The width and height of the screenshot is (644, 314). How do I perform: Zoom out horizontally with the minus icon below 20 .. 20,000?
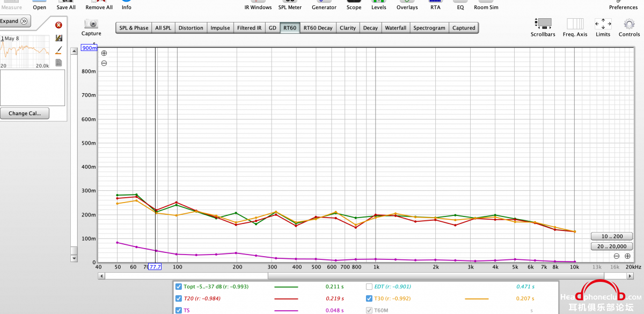coord(617,256)
